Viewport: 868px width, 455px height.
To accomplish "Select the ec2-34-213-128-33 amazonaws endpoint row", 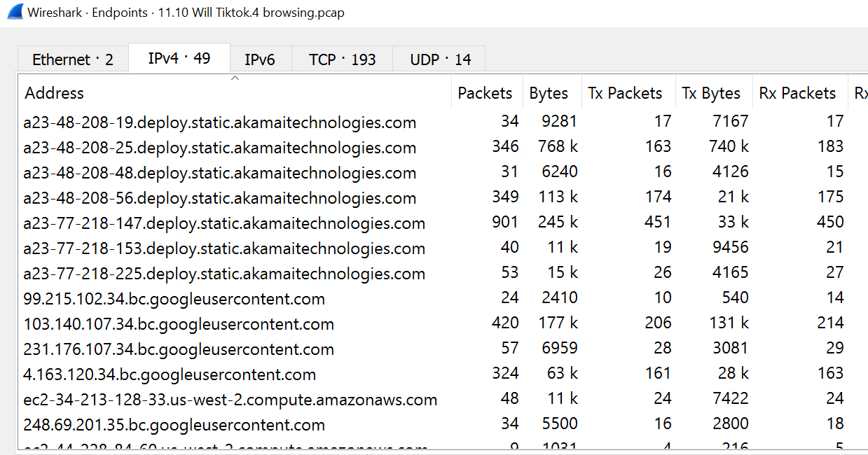I will [230, 400].
